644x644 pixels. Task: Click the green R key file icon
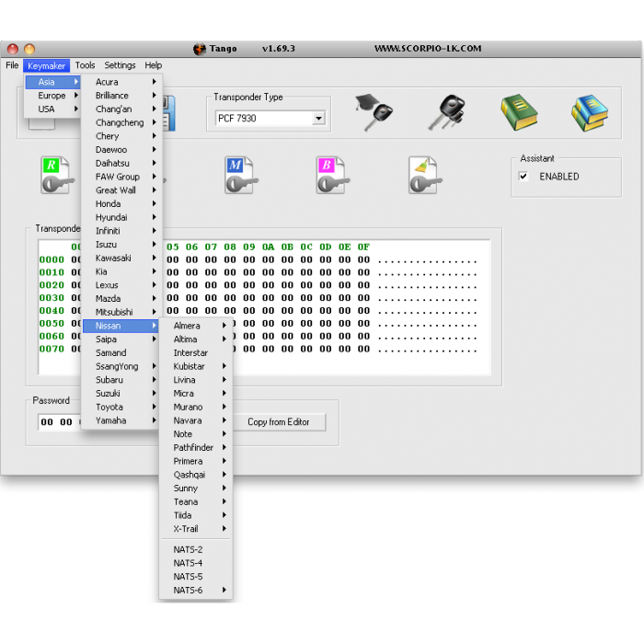click(x=57, y=175)
